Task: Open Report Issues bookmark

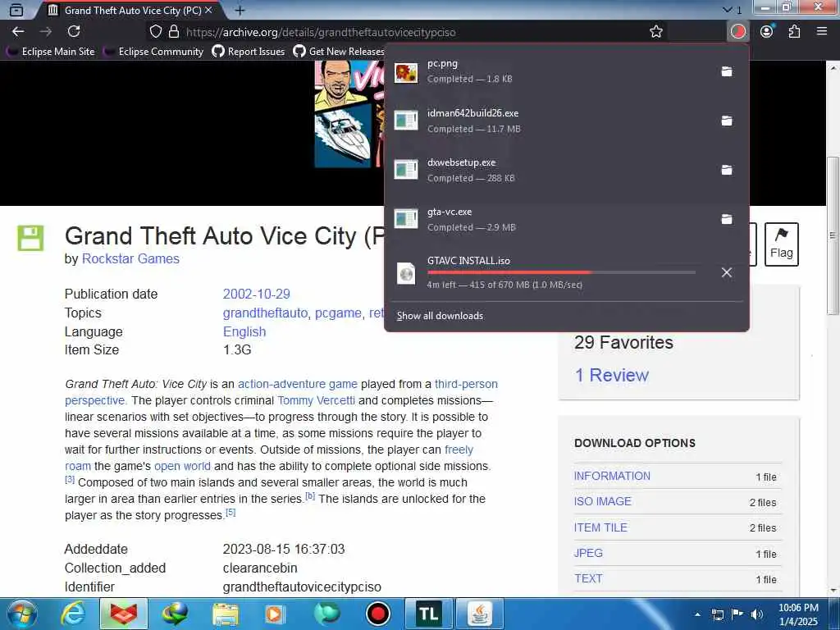Action: [x=249, y=52]
